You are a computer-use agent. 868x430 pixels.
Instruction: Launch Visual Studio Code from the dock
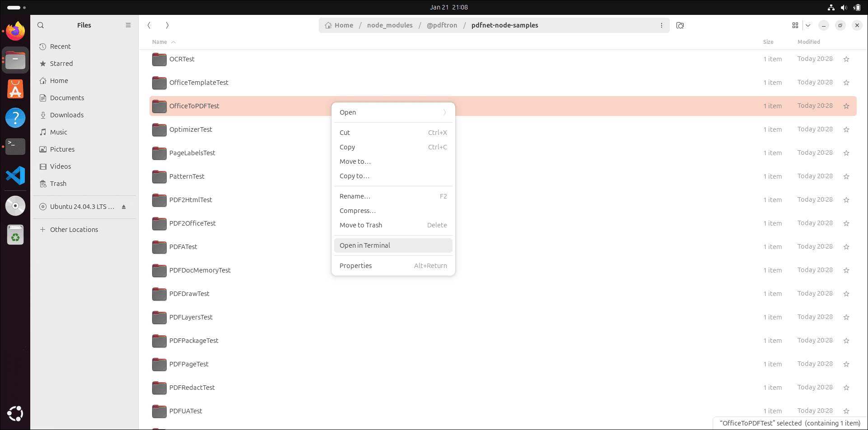coord(15,176)
